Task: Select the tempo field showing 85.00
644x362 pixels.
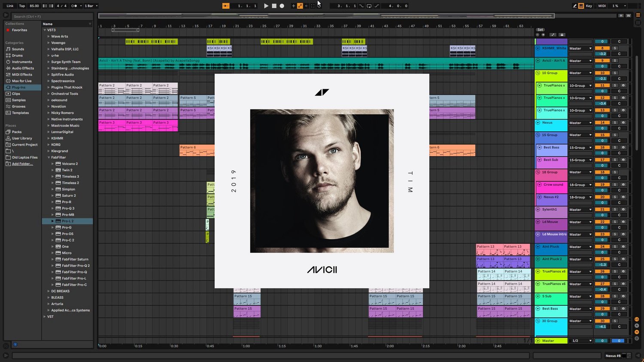Action: (34, 6)
